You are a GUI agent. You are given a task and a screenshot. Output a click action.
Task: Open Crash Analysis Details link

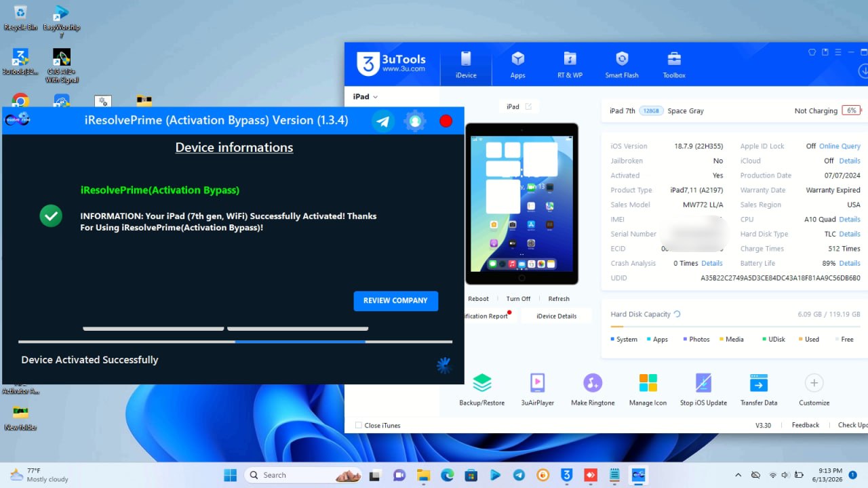click(x=712, y=264)
